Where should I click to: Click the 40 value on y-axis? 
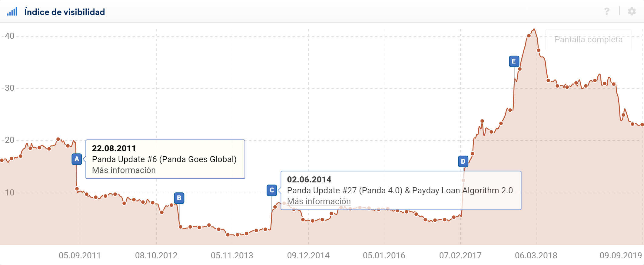[10, 36]
